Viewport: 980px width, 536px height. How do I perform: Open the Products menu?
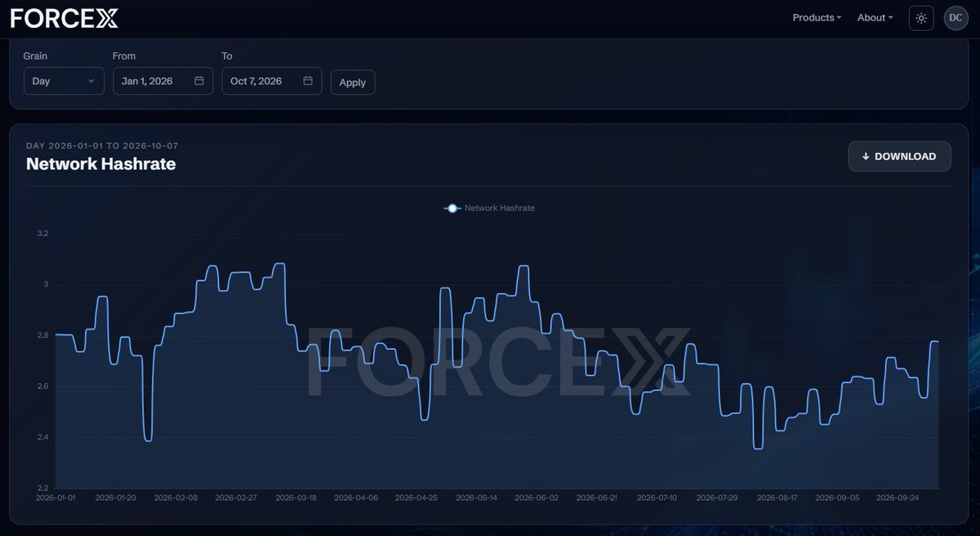click(817, 17)
